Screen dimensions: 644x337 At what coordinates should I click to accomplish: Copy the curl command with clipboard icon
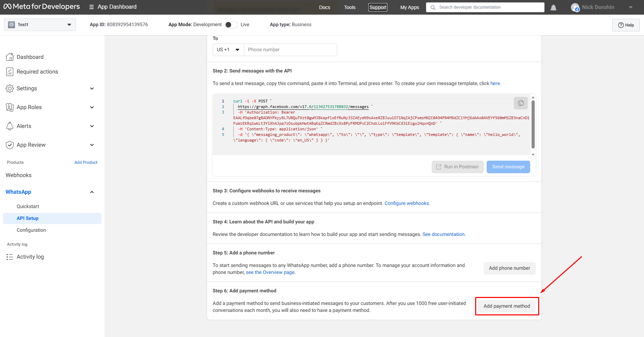point(520,103)
